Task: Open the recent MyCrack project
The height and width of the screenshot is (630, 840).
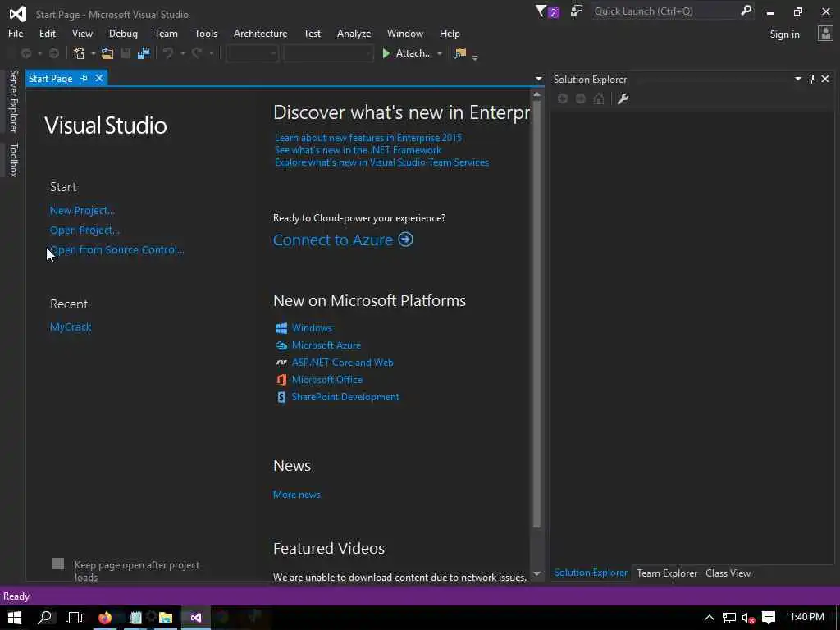Action: (x=71, y=326)
